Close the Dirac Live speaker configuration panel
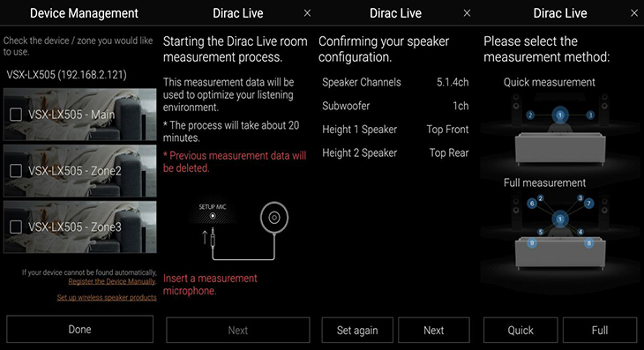This screenshot has height=350, width=644. coord(467,13)
